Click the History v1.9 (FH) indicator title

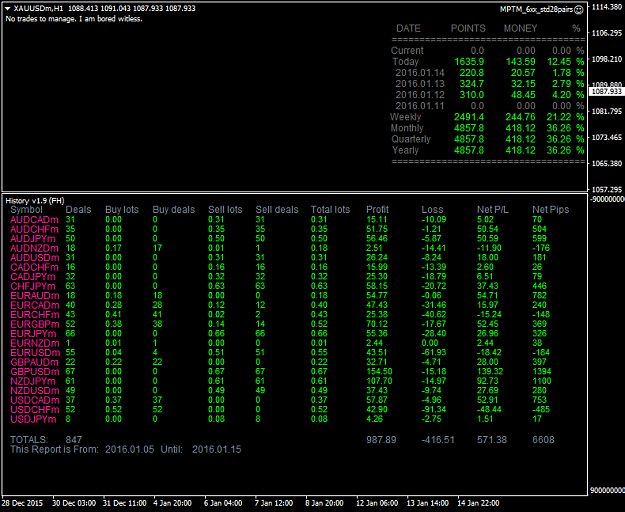click(35, 200)
